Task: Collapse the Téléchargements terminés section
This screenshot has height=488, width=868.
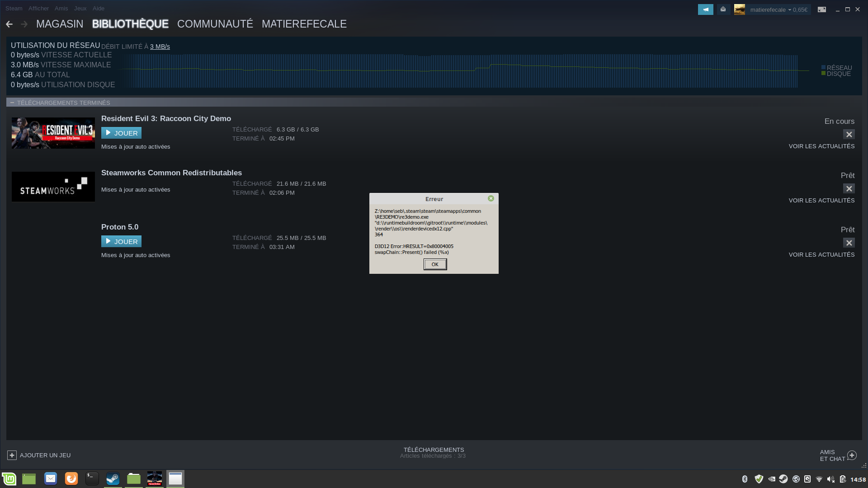Action: pos(11,103)
